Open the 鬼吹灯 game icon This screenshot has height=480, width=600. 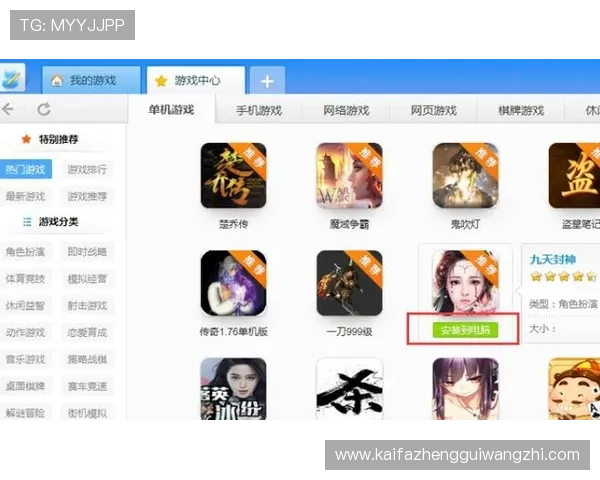click(465, 176)
